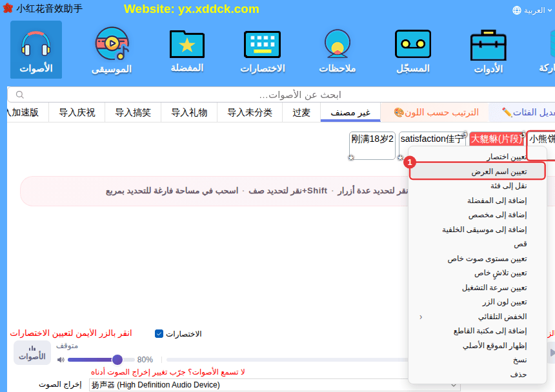Click the star on 刚满18岁2 button
The width and height of the screenshot is (555, 392).
pyautogui.click(x=351, y=158)
